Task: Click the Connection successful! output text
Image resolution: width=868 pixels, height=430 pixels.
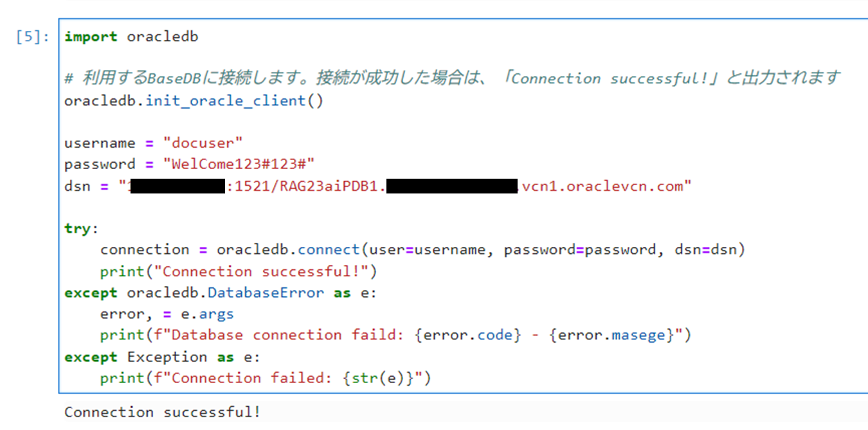Action: pos(163,412)
